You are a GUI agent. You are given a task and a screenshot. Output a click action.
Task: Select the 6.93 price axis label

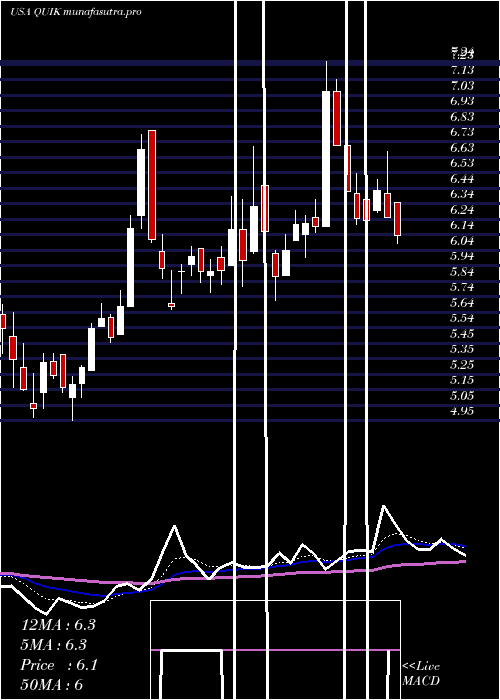click(462, 101)
